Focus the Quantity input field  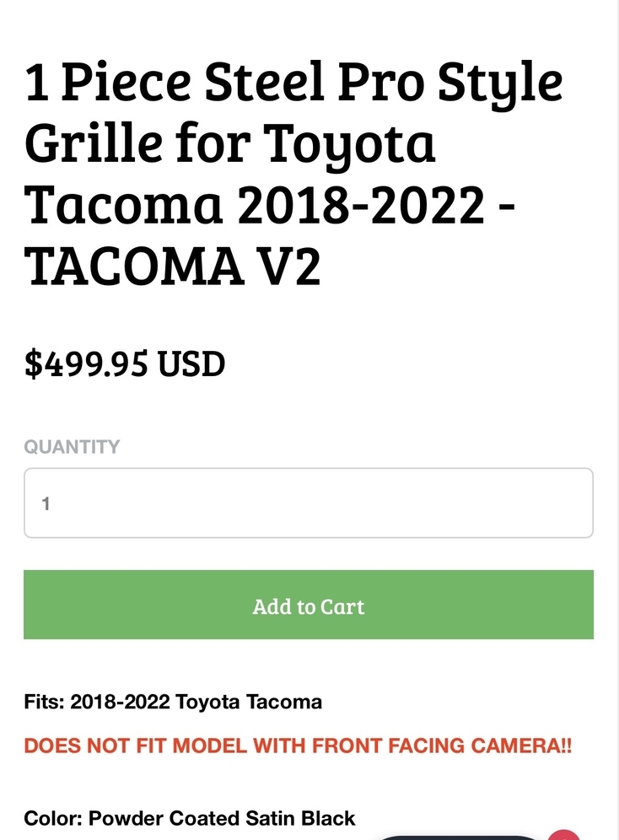[x=309, y=503]
